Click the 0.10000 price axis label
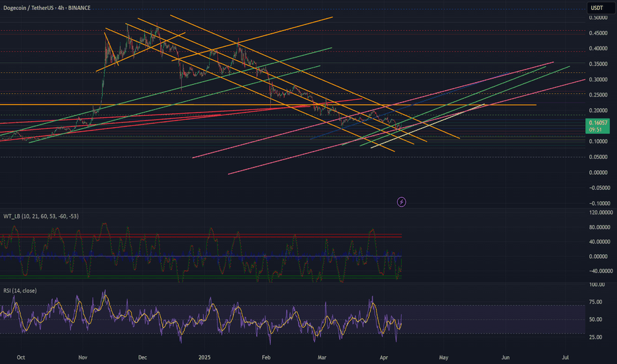 click(x=598, y=141)
